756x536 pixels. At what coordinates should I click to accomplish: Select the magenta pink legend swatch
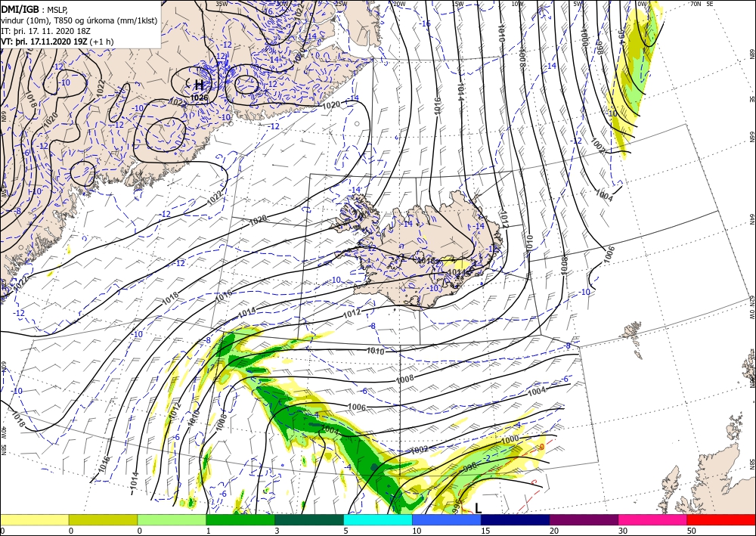652,519
